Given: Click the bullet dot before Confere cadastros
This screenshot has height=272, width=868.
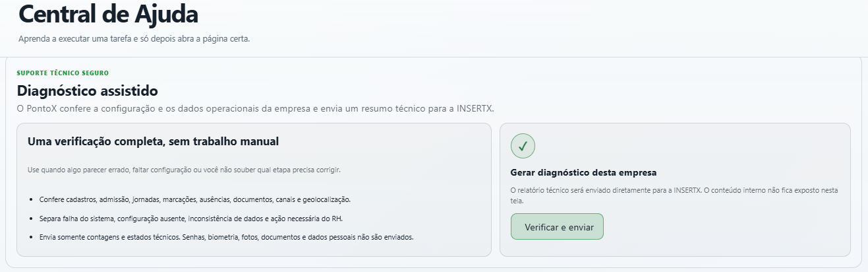Looking at the screenshot, I should click(x=32, y=199).
